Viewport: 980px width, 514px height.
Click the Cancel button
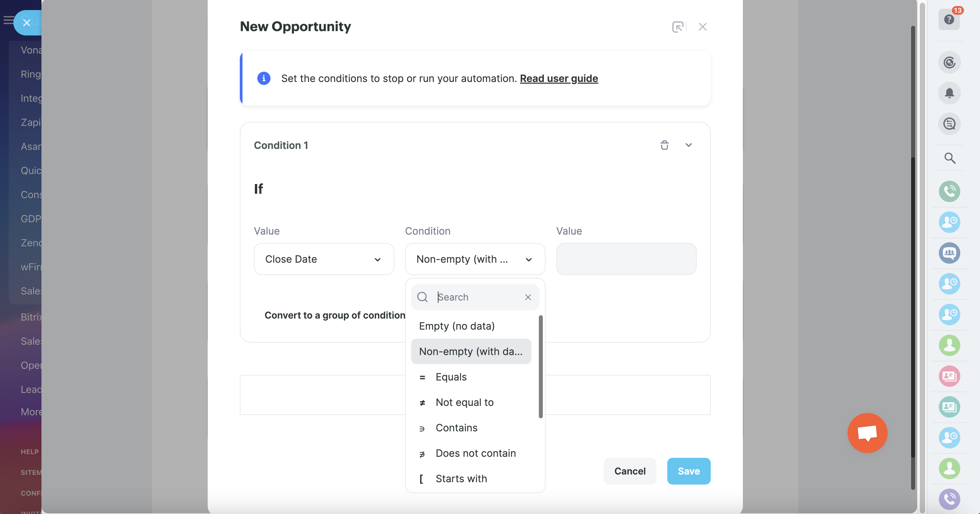point(629,471)
